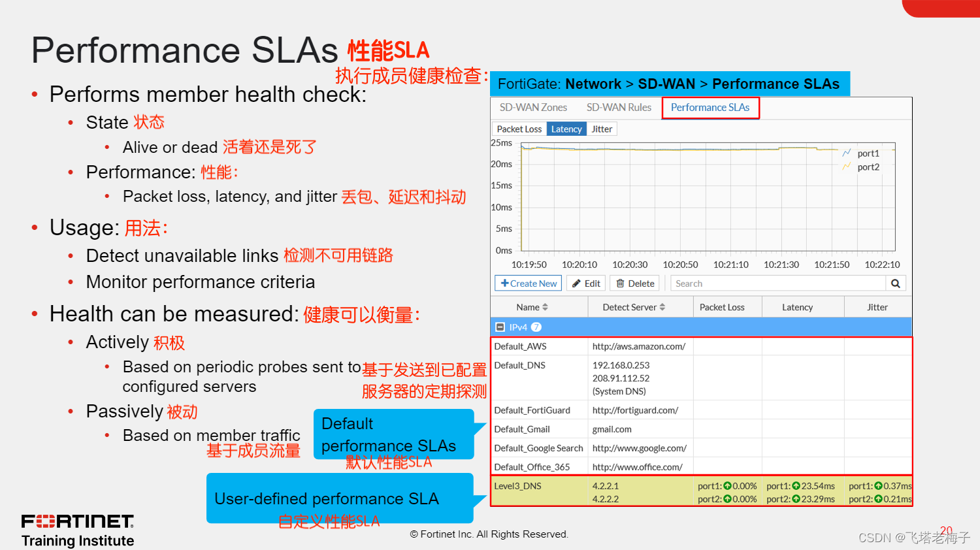
Task: Click port1 jitter 0.37ms status icon
Action: point(878,486)
